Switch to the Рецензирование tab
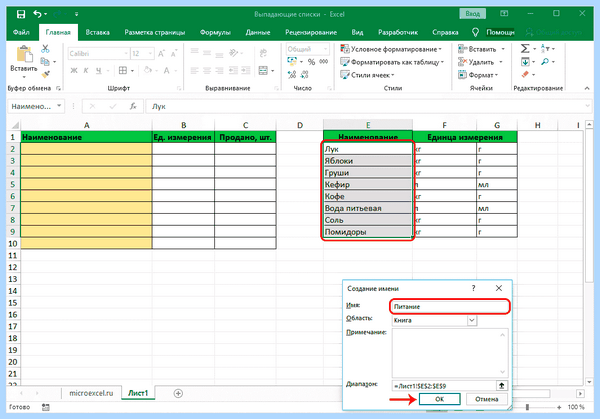600x419 pixels. (311, 33)
